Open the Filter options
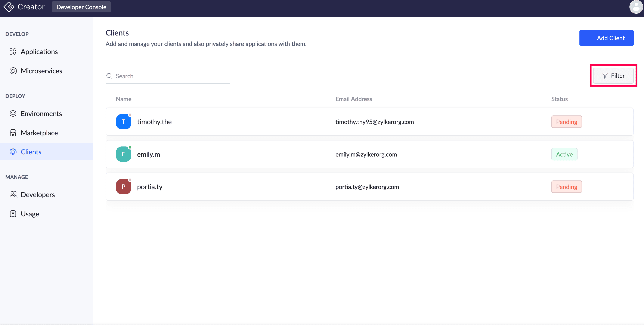This screenshot has height=325, width=644. pos(613,75)
